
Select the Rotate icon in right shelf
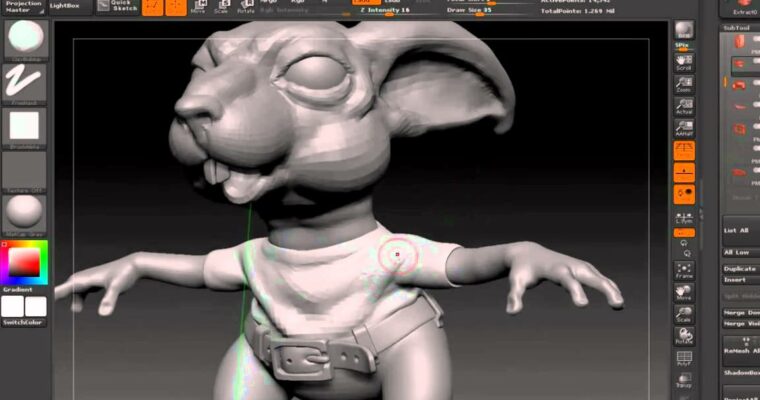pos(684,336)
